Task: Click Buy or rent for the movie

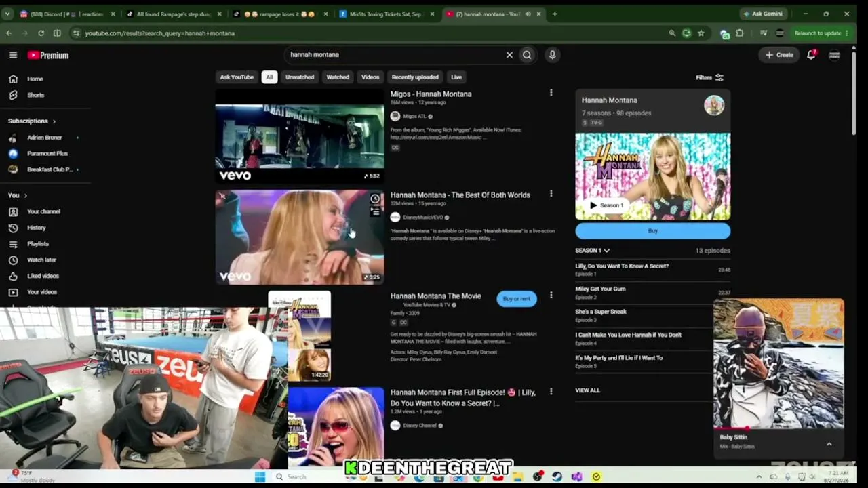Action: pos(517,299)
